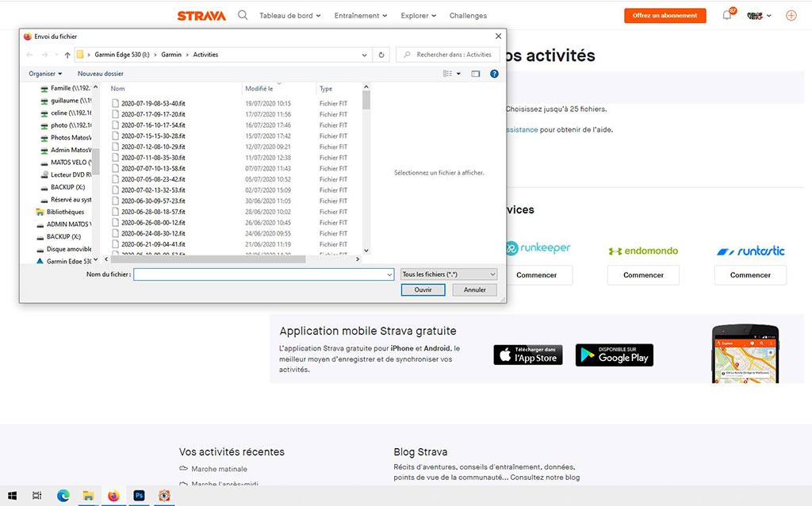The image size is (812, 506).
Task: Toggle the preview pane icon
Action: (476, 74)
